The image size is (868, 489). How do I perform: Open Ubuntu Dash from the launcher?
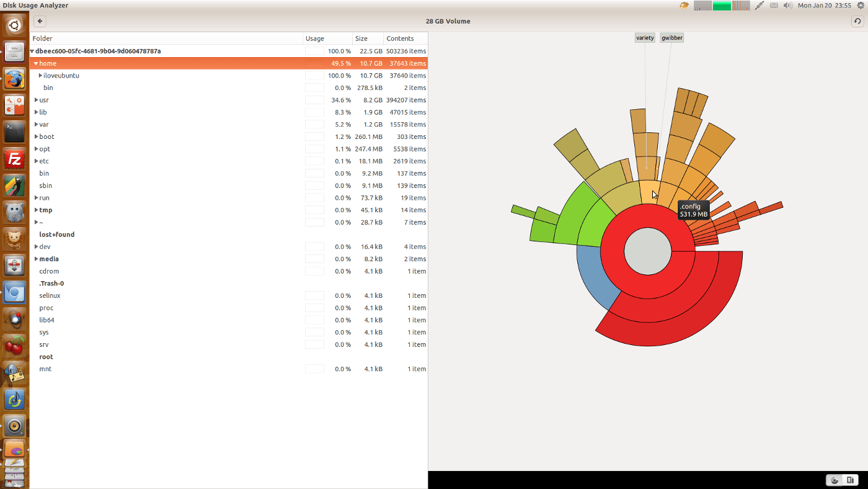point(14,25)
